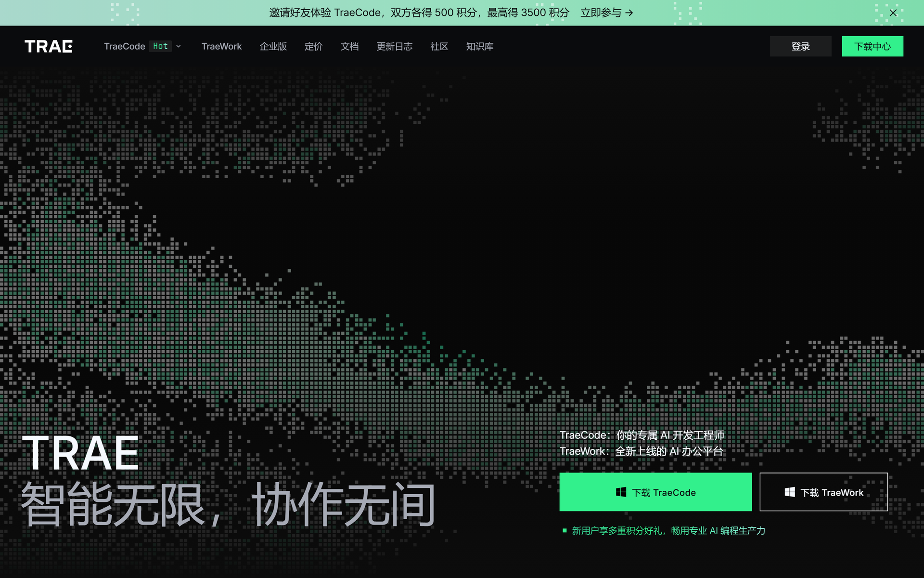Click the TraeWork：全新上线的 AI 办公平台 text
This screenshot has height=578, width=924.
642,451
